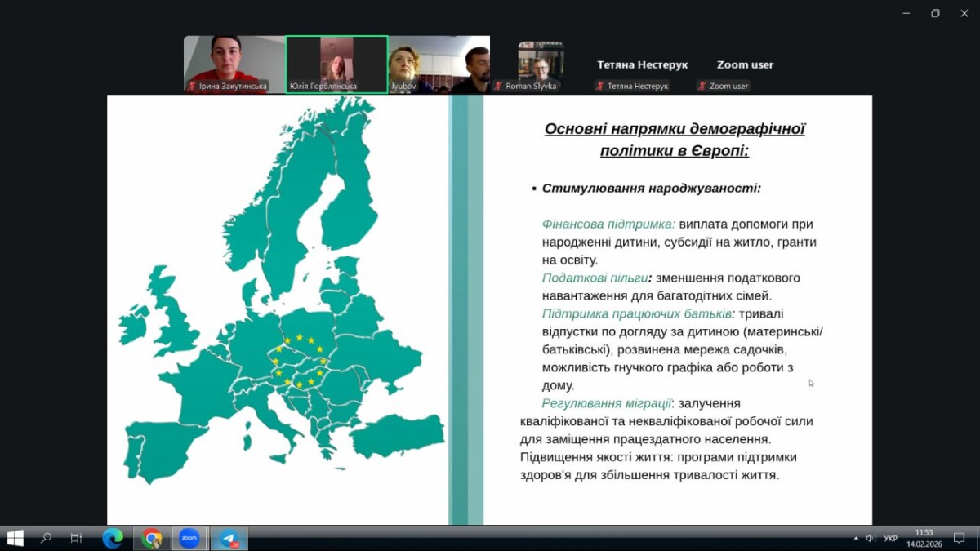Open the clock and date flyout
The width and height of the screenshot is (980, 551).
(924, 538)
